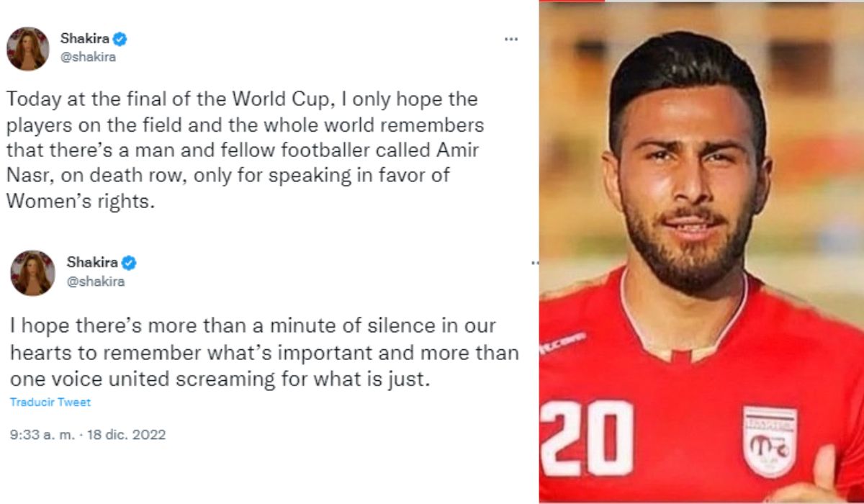Click the brand logo on the jersey shoulder
The image size is (864, 504).
[x=562, y=343]
